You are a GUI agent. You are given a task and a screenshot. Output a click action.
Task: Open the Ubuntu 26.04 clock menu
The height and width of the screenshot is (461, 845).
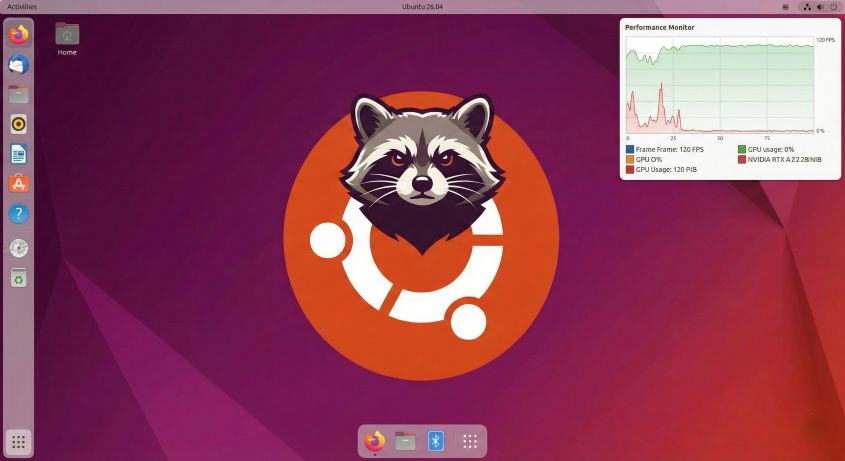tap(422, 7)
